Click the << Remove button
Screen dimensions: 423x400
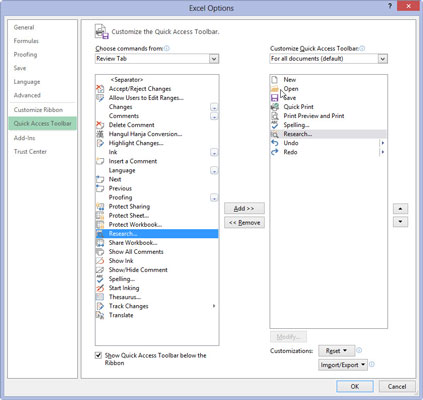point(244,223)
